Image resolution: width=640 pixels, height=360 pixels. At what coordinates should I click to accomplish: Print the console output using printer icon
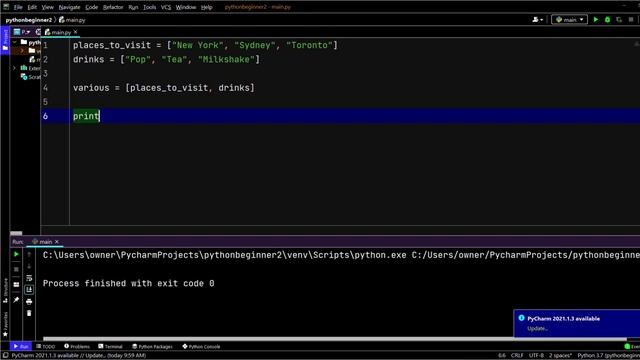tap(29, 302)
